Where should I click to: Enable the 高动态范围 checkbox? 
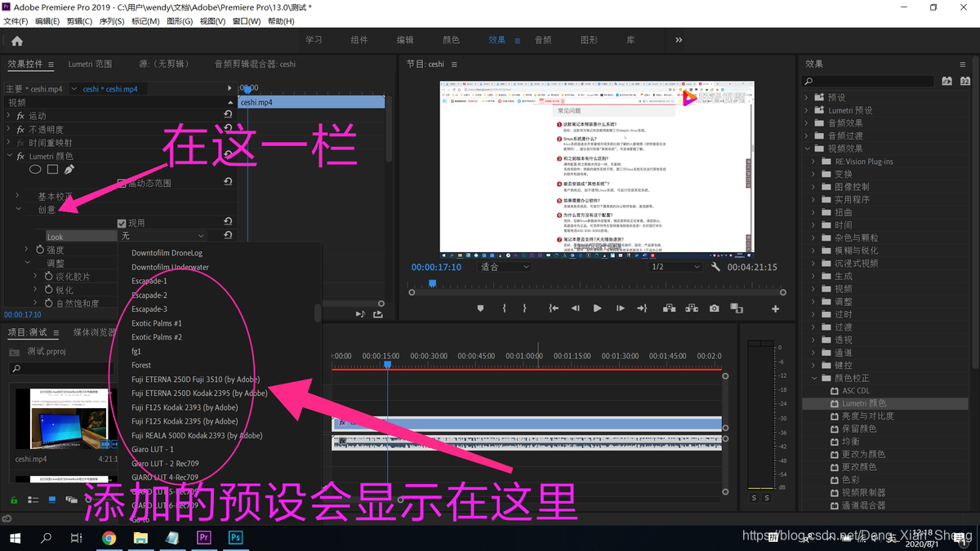(122, 183)
